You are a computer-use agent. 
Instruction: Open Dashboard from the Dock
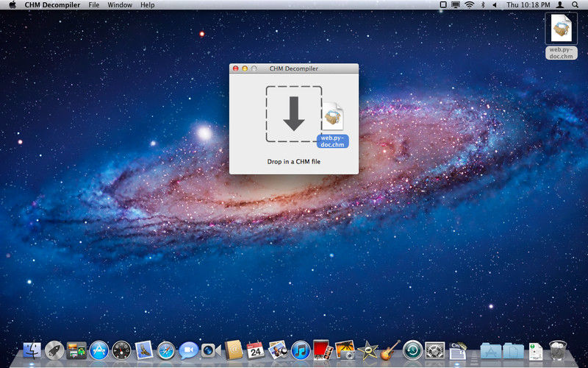pos(121,350)
